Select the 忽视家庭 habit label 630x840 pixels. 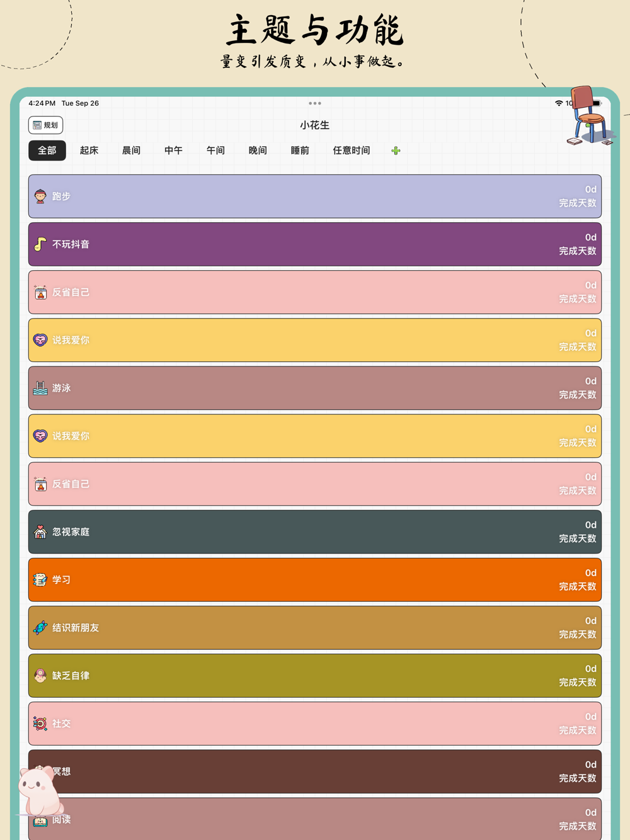[71, 532]
